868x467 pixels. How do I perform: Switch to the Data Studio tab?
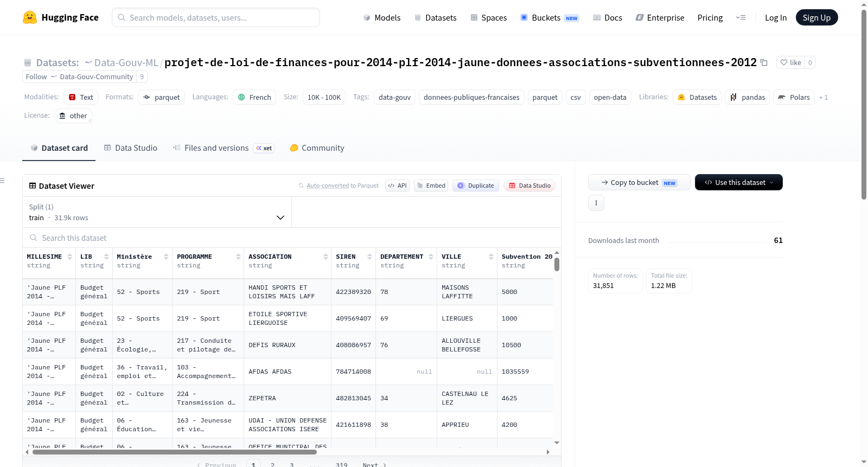click(130, 148)
